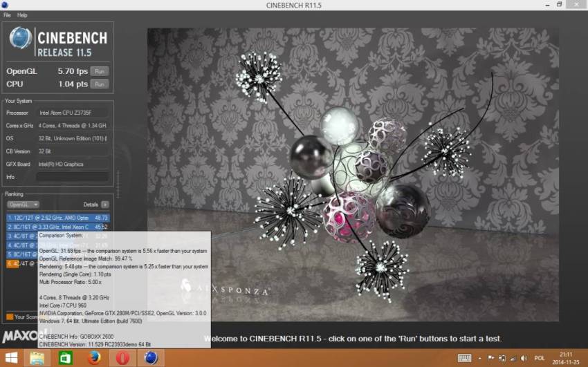The image size is (588, 367).
Task: Click the OS value 32 Bit Unknown Edition
Action: 73,138
